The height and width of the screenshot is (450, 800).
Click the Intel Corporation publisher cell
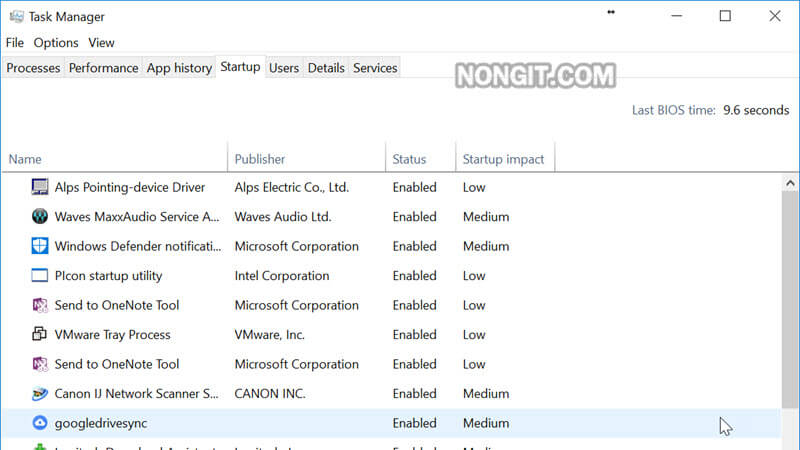(282, 276)
